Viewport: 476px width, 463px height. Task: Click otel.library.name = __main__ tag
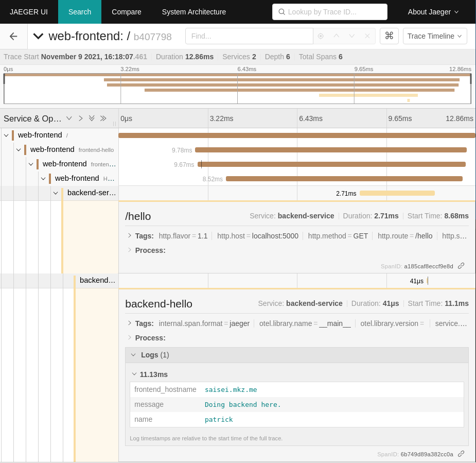pos(305,323)
